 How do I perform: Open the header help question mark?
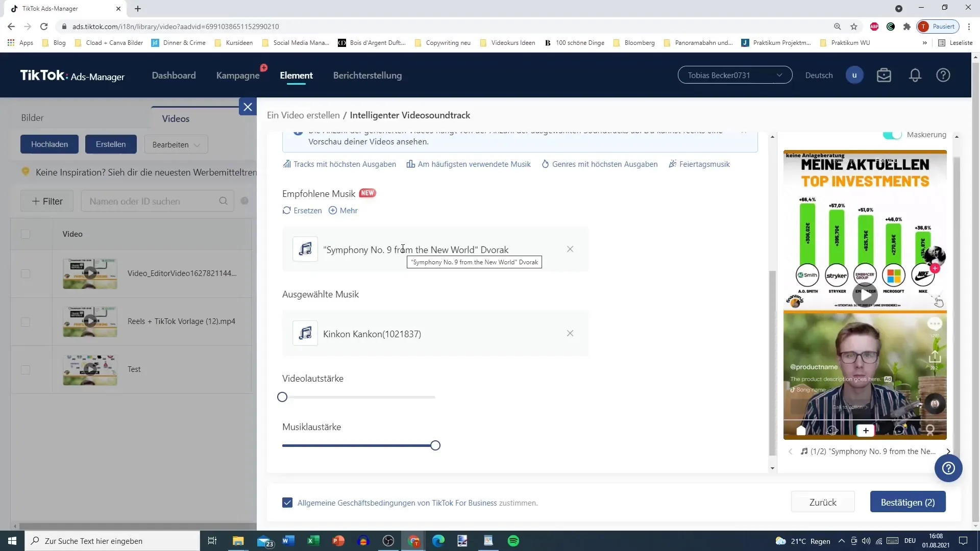(x=943, y=76)
